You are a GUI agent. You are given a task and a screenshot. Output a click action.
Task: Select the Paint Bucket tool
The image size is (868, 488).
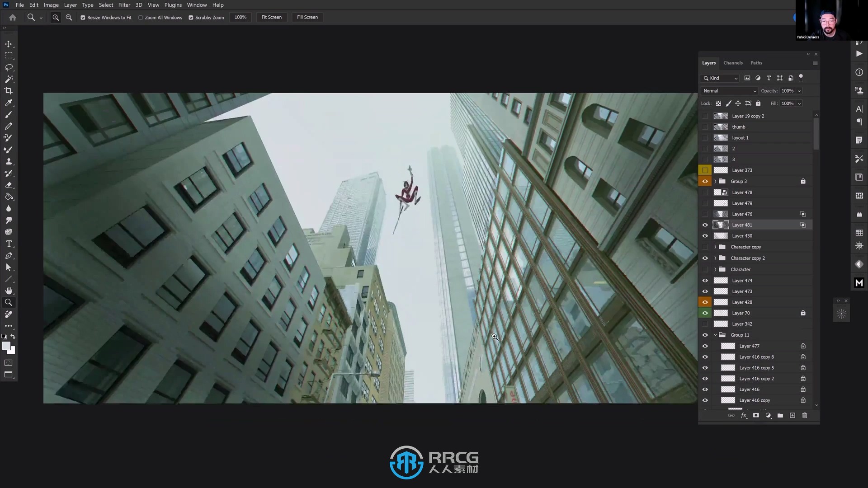pos(9,197)
